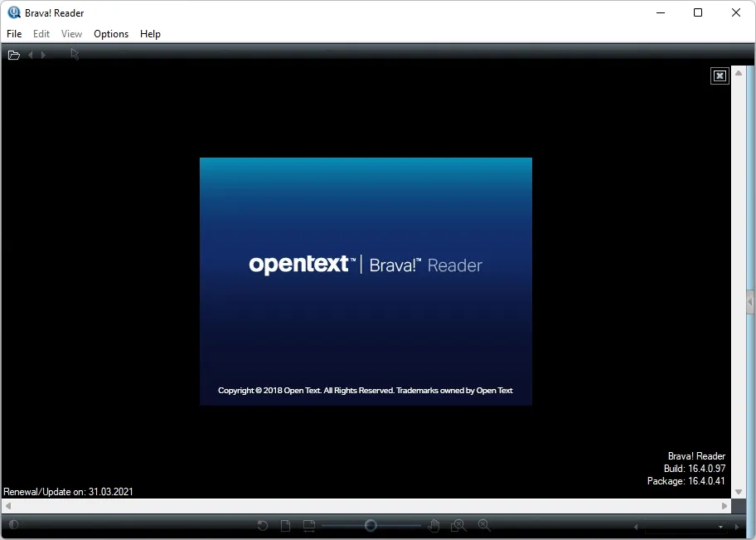Go to next document with right arrow
The width and height of the screenshot is (756, 540).
[x=43, y=55]
